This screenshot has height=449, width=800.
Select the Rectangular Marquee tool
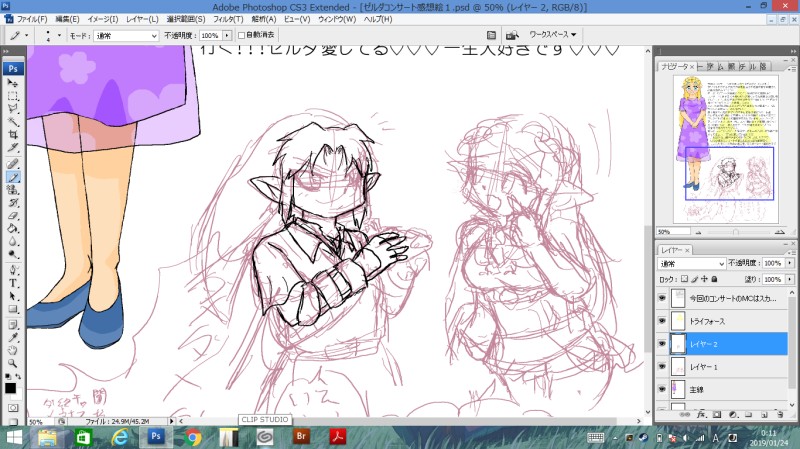tap(13, 96)
